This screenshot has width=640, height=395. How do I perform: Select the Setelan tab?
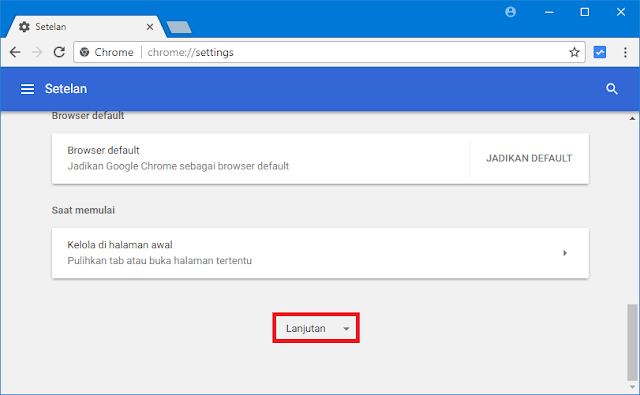[x=85, y=27]
